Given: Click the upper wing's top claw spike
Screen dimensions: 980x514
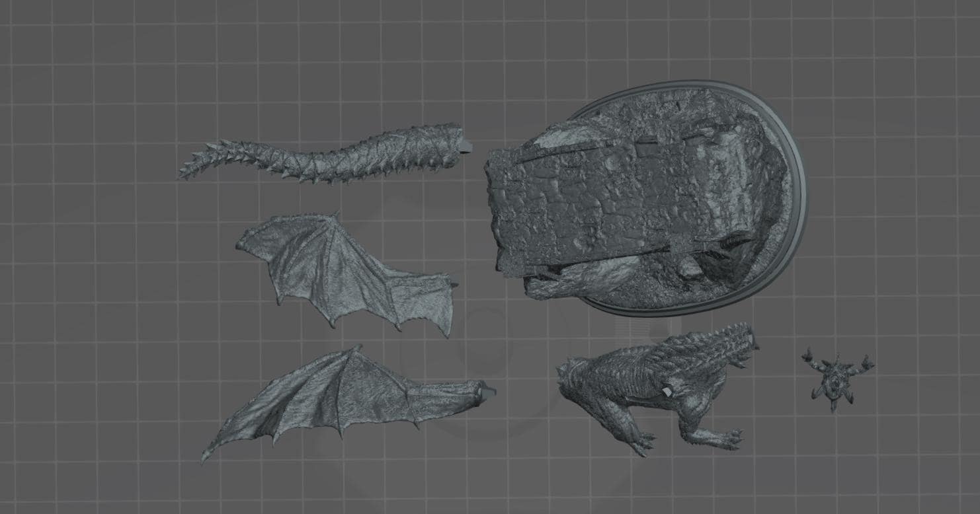Looking at the screenshot, I should coord(335,217).
